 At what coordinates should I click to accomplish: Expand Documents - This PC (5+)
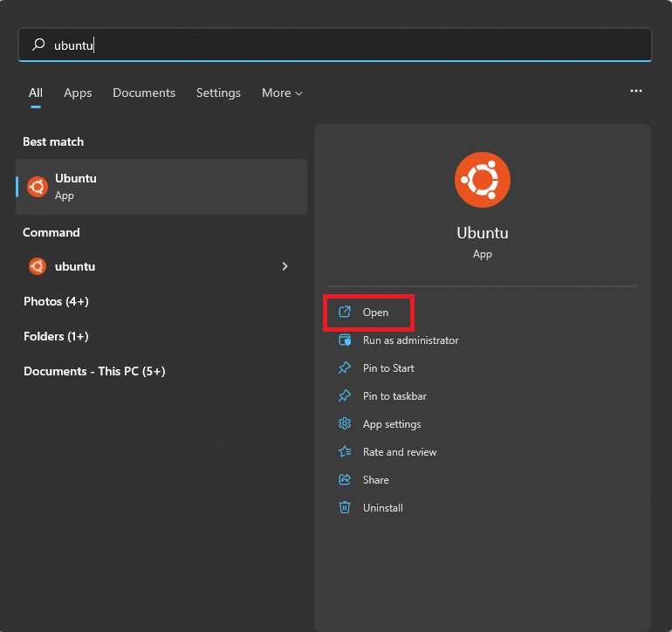tap(94, 371)
